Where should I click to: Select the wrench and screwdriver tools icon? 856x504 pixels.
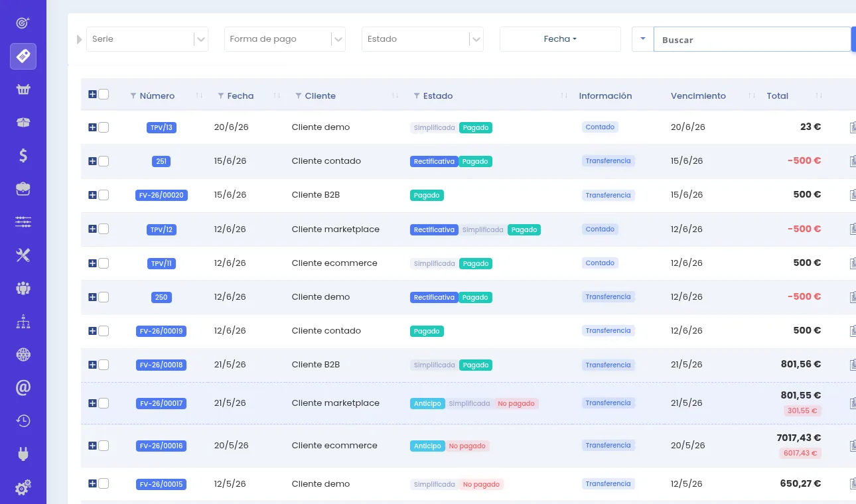coord(23,255)
